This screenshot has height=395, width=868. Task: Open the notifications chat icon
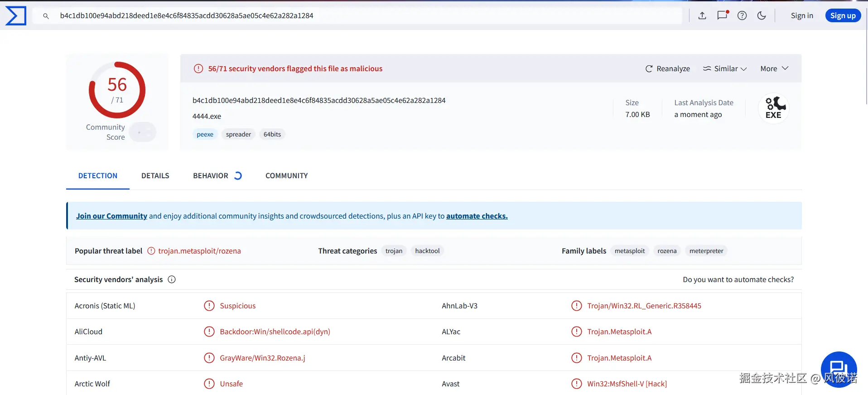722,15
